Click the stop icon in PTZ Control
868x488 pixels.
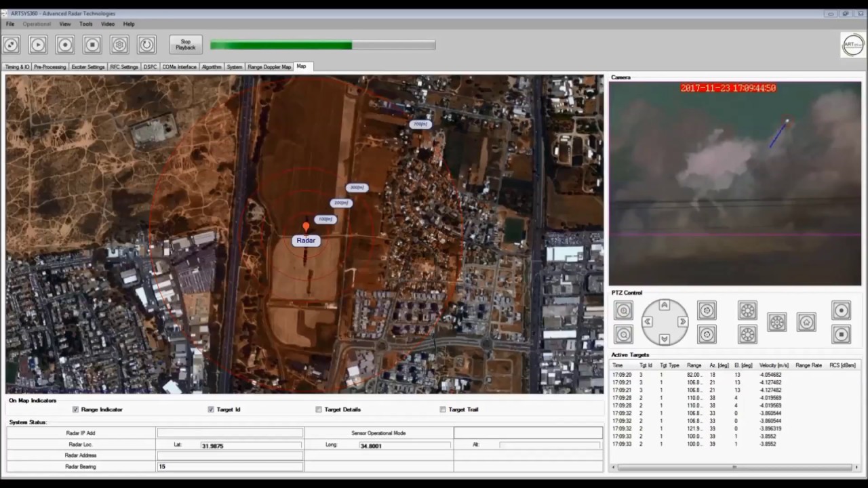pos(841,334)
